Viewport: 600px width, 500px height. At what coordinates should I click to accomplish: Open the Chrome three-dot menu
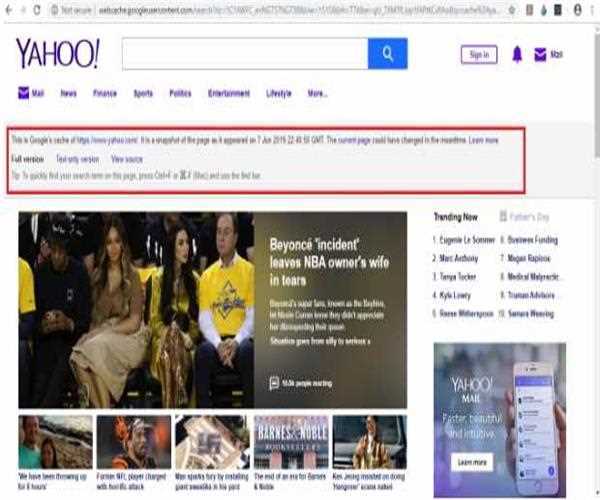tap(590, 8)
